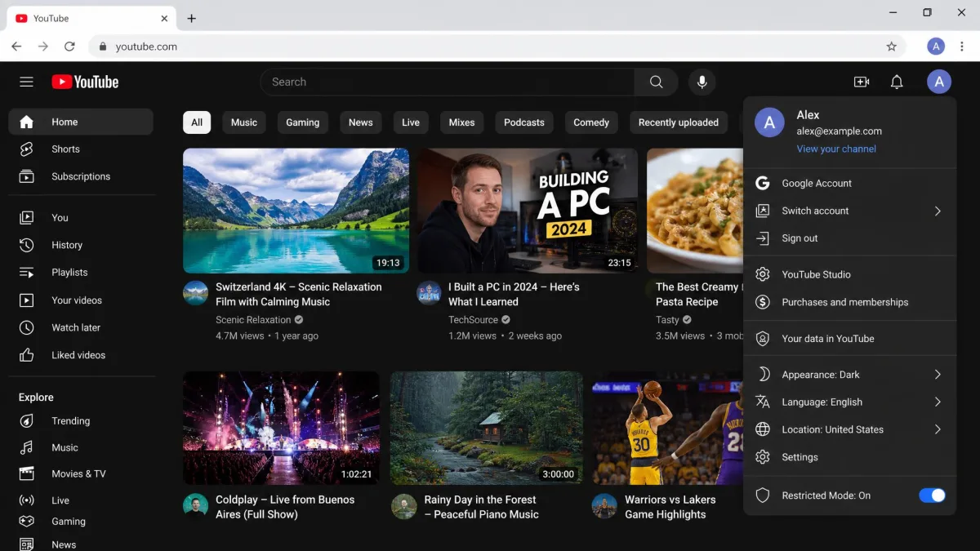Image resolution: width=980 pixels, height=551 pixels.
Task: Open Movies & TV under Explore
Action: click(81, 473)
